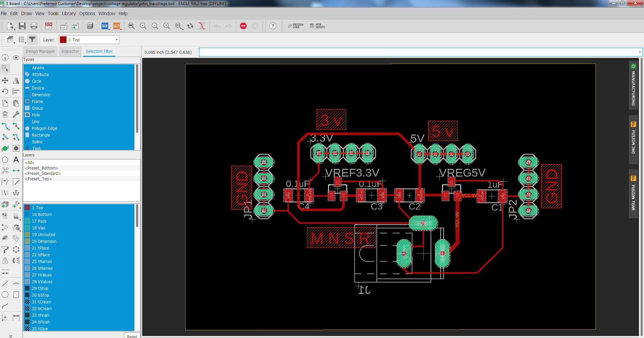The image size is (644, 338).
Task: Click the red X toolbar icon
Action: (x=202, y=26)
